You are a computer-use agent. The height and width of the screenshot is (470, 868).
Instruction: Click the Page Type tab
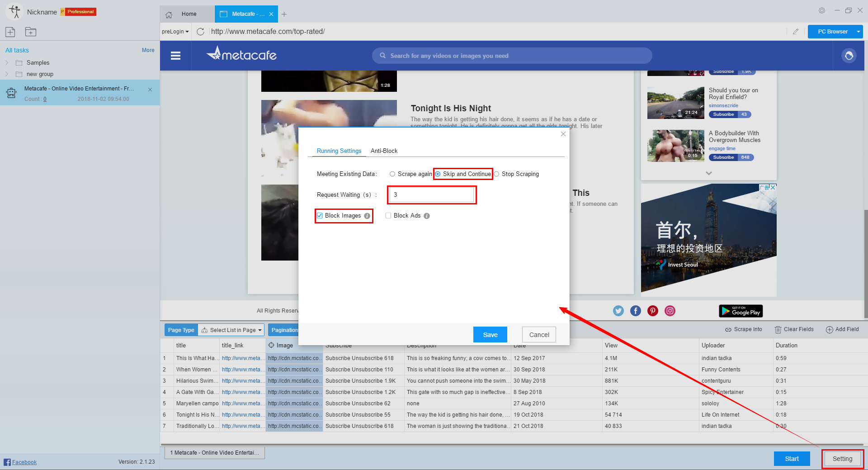click(x=181, y=330)
